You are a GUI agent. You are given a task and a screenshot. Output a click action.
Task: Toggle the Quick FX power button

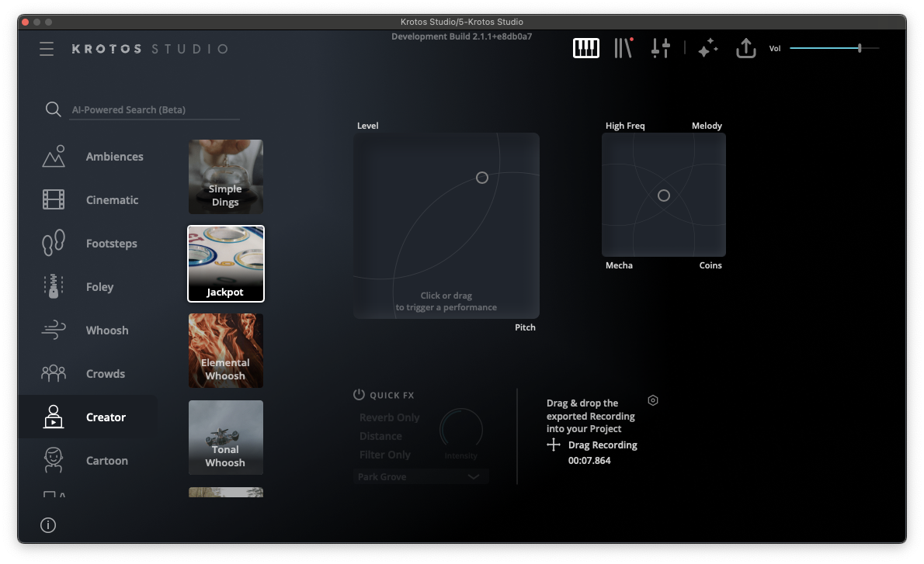(359, 394)
